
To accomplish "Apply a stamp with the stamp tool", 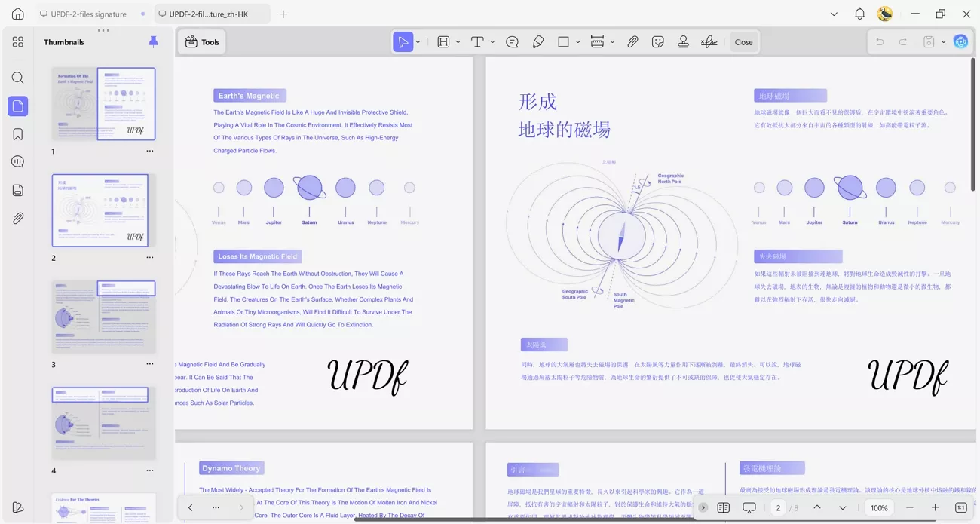I will (683, 41).
